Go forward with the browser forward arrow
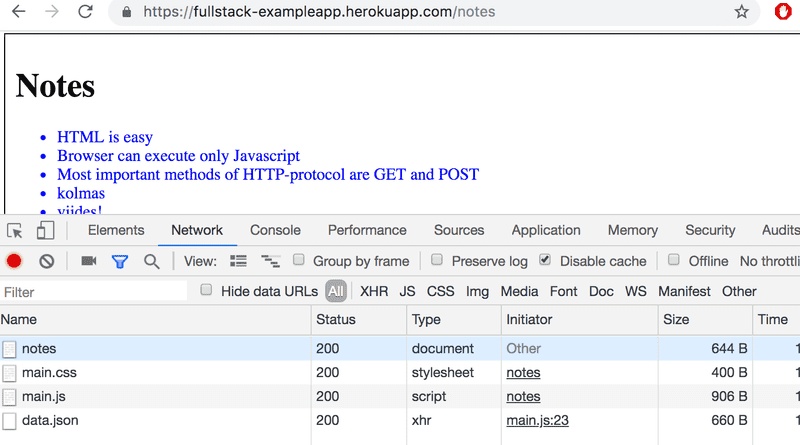This screenshot has height=445, width=800. pyautogui.click(x=52, y=11)
